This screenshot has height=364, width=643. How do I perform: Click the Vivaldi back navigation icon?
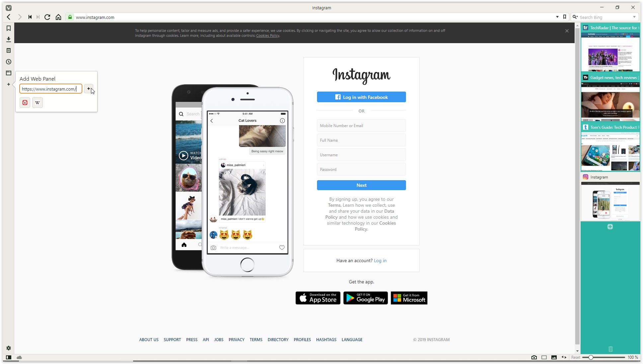9,17
